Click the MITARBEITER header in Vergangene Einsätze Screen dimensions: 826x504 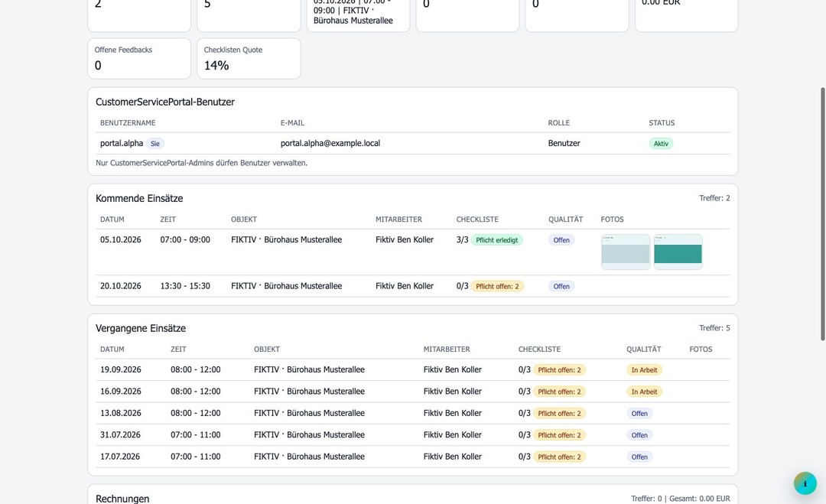click(447, 350)
